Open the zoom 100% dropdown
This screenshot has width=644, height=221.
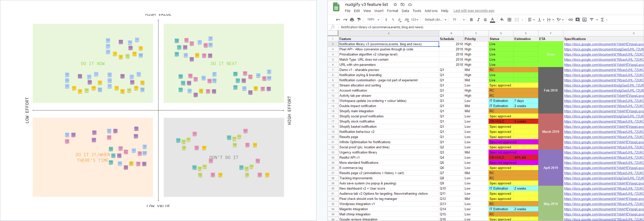(x=373, y=20)
